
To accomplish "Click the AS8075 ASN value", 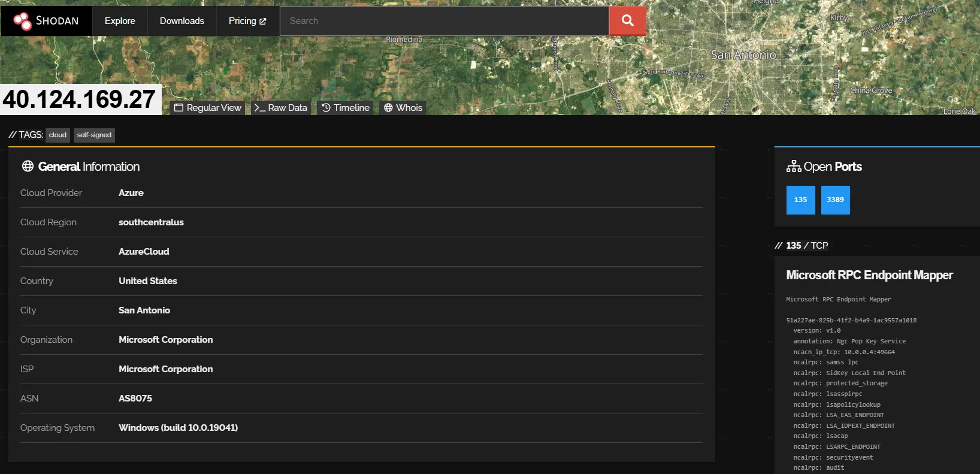I will [135, 398].
